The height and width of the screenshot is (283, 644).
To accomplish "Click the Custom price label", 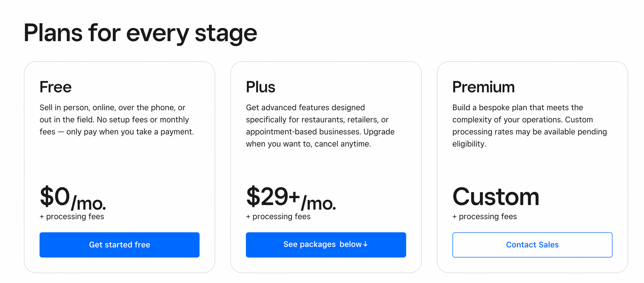I will 496,197.
